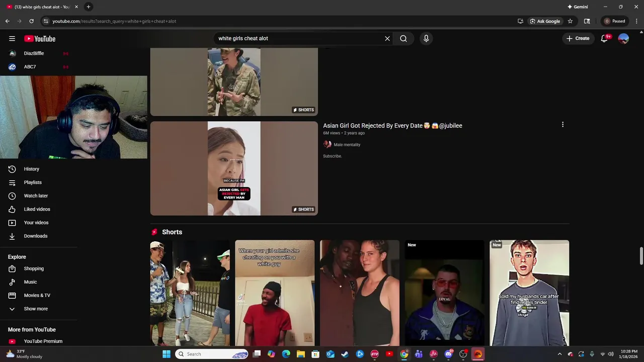Click the Paused profile button

click(615, 21)
